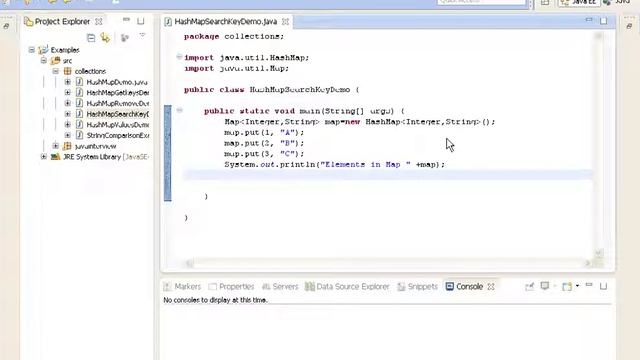Switch to the Servers tab
Screen dimensions: 640x360
coord(280,287)
